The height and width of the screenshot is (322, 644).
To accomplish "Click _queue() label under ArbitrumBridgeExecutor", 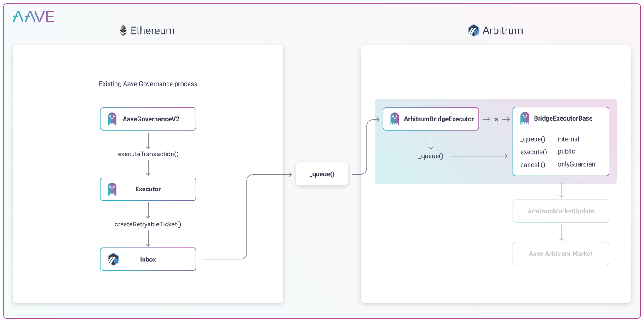I will pyautogui.click(x=431, y=156).
